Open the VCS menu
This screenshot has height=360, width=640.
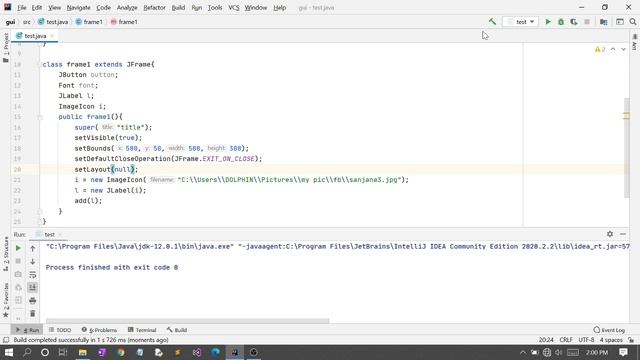(x=233, y=7)
